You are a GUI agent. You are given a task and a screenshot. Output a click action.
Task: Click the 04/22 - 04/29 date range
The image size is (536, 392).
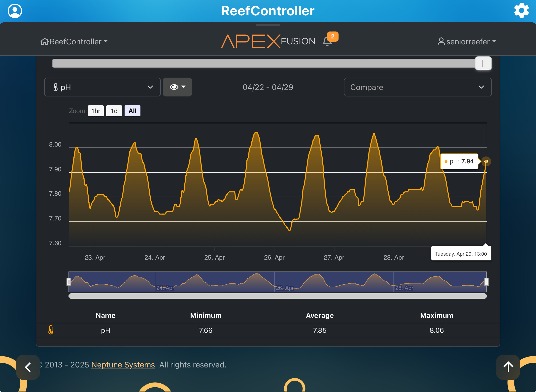268,87
